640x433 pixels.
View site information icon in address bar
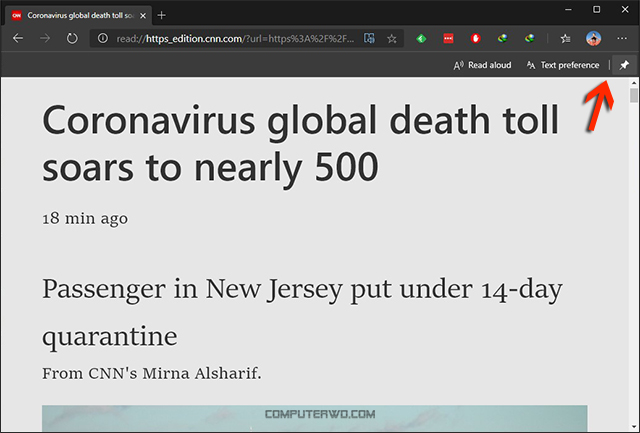[x=103, y=38]
